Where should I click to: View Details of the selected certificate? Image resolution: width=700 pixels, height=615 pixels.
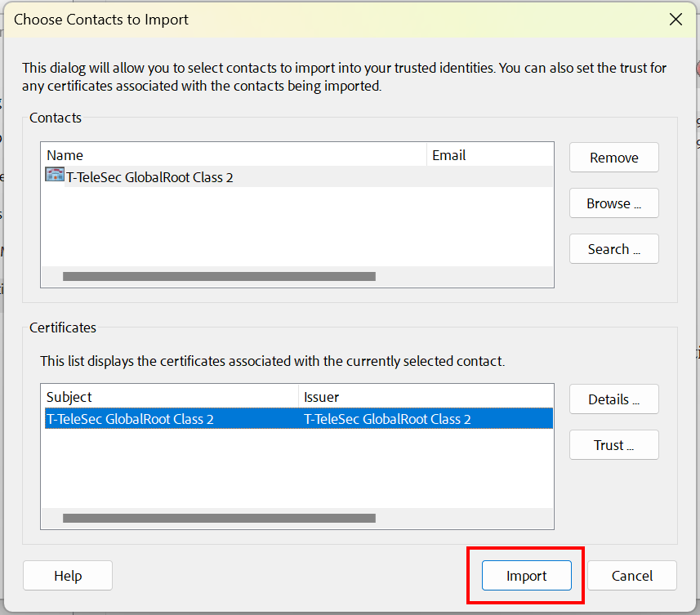click(613, 399)
